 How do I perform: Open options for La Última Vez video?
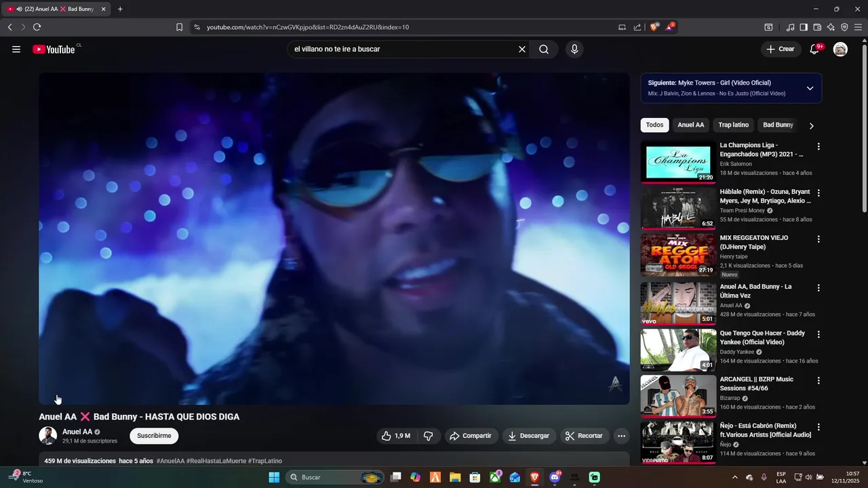818,288
